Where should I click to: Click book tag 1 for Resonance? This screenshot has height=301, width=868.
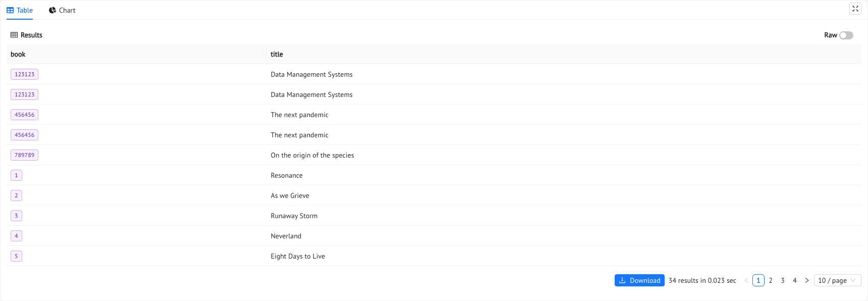click(16, 175)
